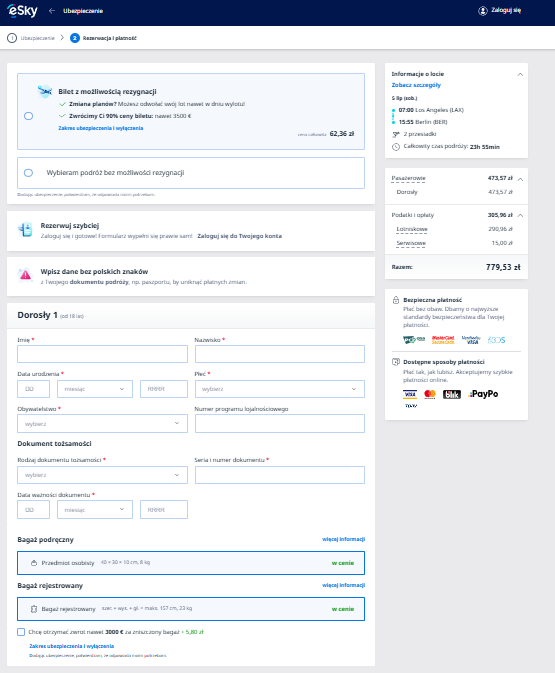Click loyalty program number field
The image size is (555, 673).
click(280, 424)
